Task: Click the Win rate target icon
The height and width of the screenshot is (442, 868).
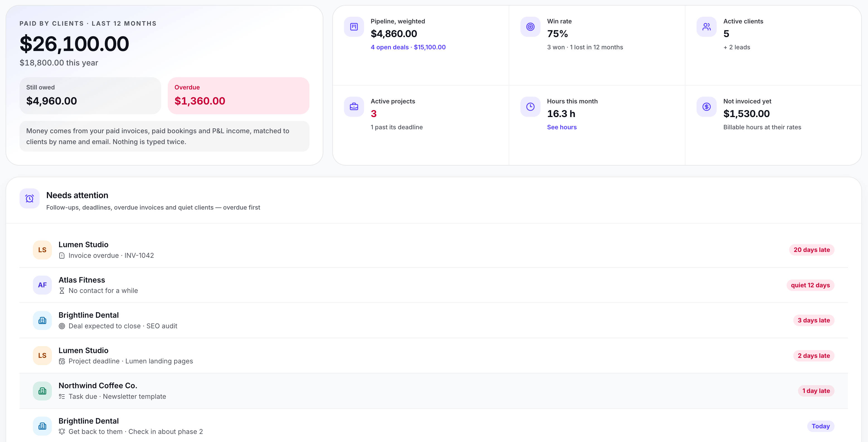Action: point(530,26)
